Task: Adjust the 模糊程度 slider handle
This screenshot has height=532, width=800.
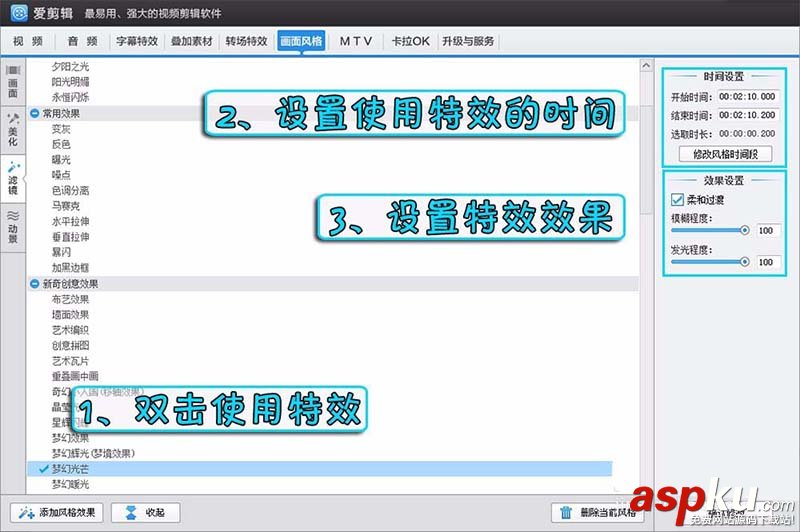Action: (744, 231)
